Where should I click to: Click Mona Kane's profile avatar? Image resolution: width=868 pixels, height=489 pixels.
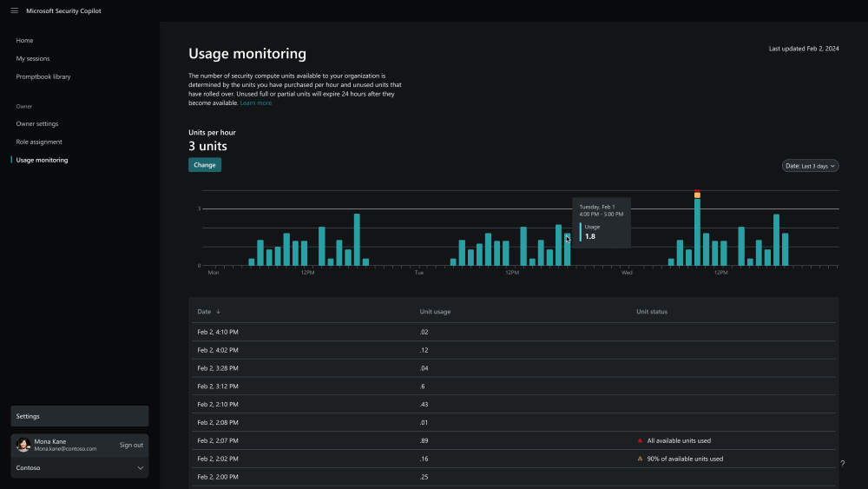point(23,445)
